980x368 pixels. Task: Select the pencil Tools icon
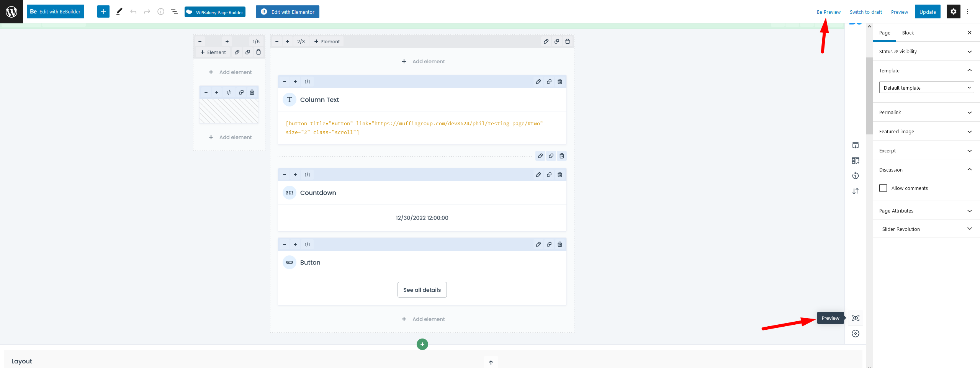[x=119, y=11]
